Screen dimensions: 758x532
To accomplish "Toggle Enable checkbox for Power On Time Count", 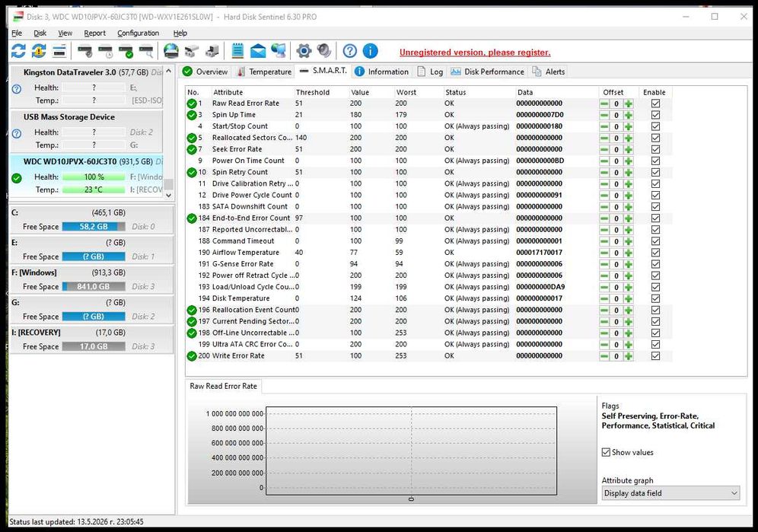I will [x=655, y=161].
